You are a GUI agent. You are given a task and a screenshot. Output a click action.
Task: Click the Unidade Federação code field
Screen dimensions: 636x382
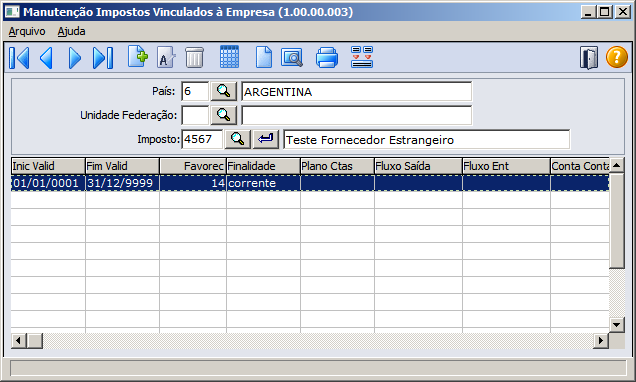[x=195, y=116]
